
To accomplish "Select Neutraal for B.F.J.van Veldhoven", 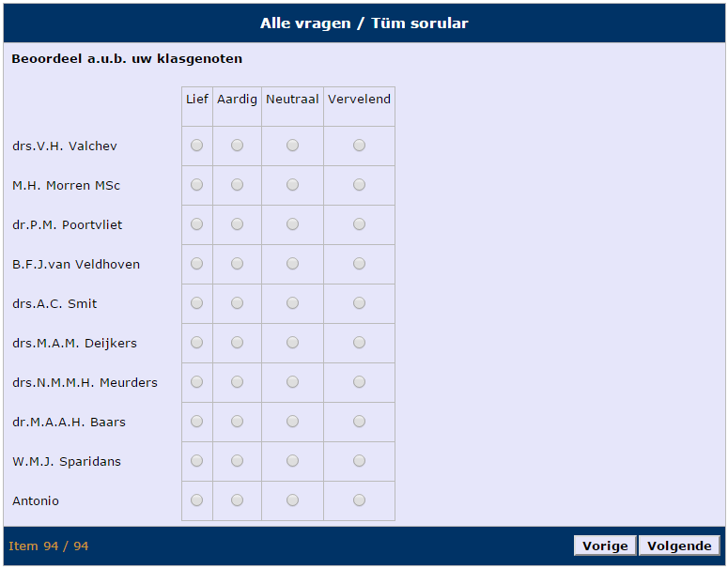I will coord(292,264).
